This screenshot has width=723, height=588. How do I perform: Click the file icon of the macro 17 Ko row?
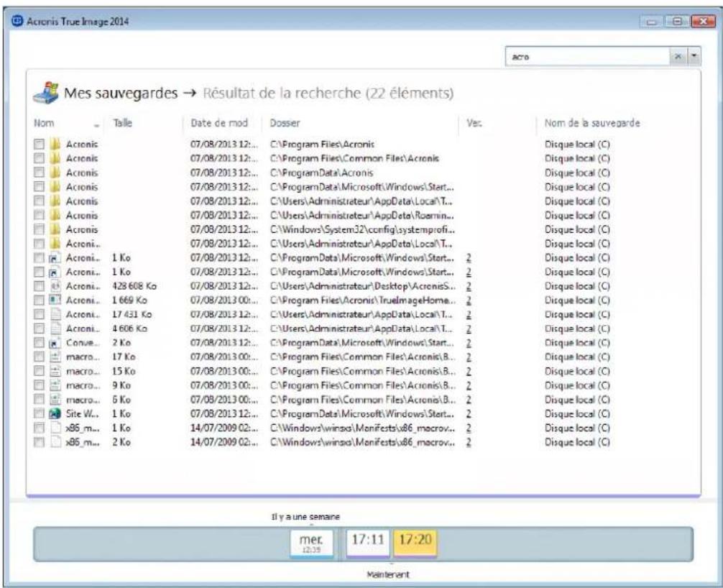click(55, 357)
